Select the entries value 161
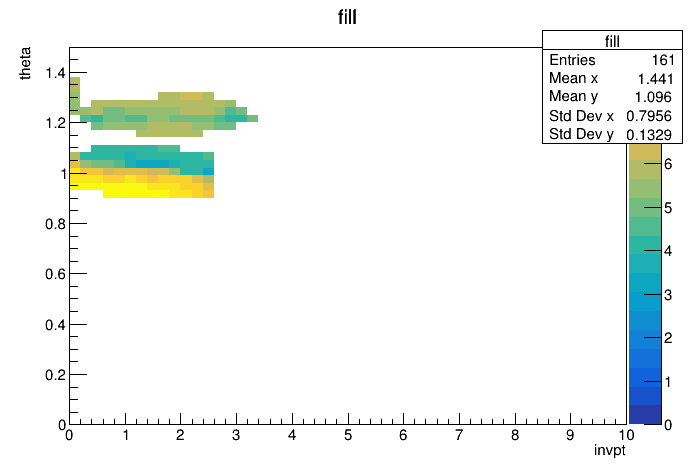696x472 pixels. pos(663,60)
